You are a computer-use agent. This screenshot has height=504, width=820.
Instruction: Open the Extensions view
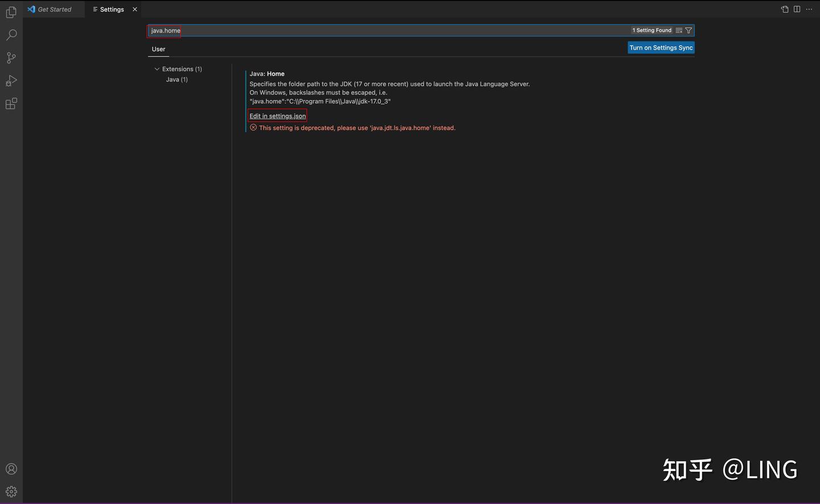tap(11, 104)
